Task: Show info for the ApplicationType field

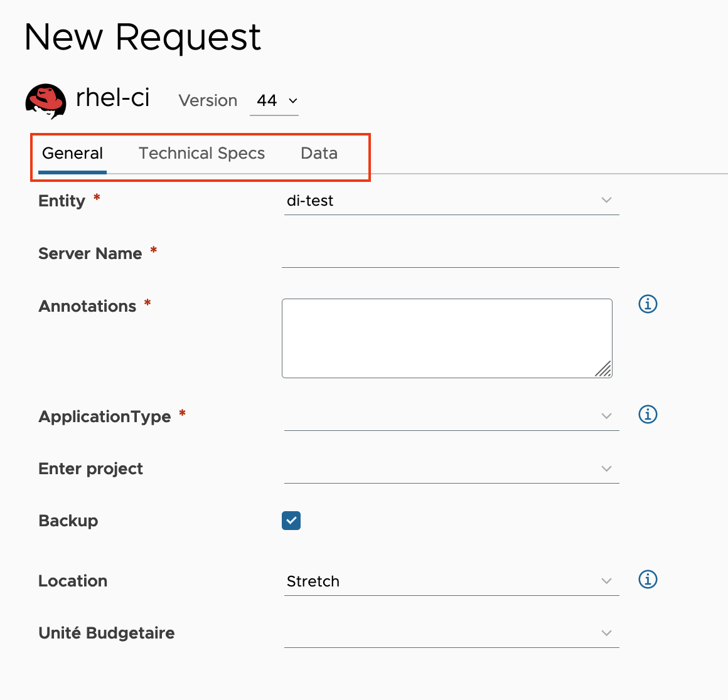Action: 648,415
